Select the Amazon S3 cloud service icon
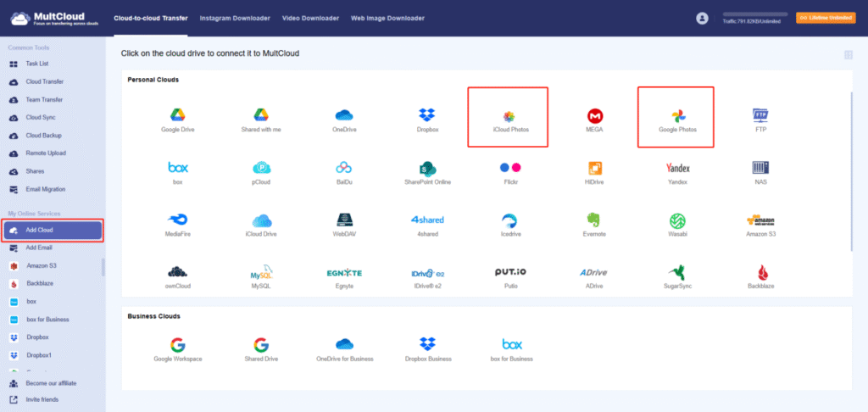The height and width of the screenshot is (412, 868). tap(759, 220)
